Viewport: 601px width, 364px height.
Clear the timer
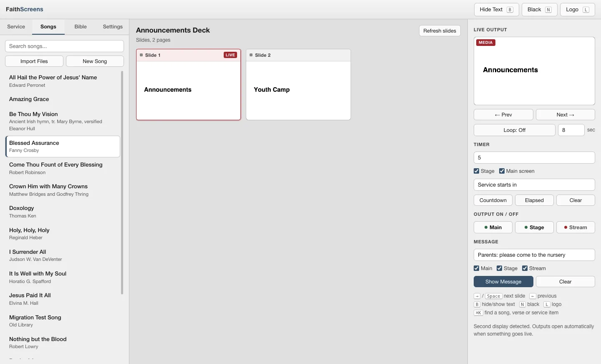pos(576,200)
